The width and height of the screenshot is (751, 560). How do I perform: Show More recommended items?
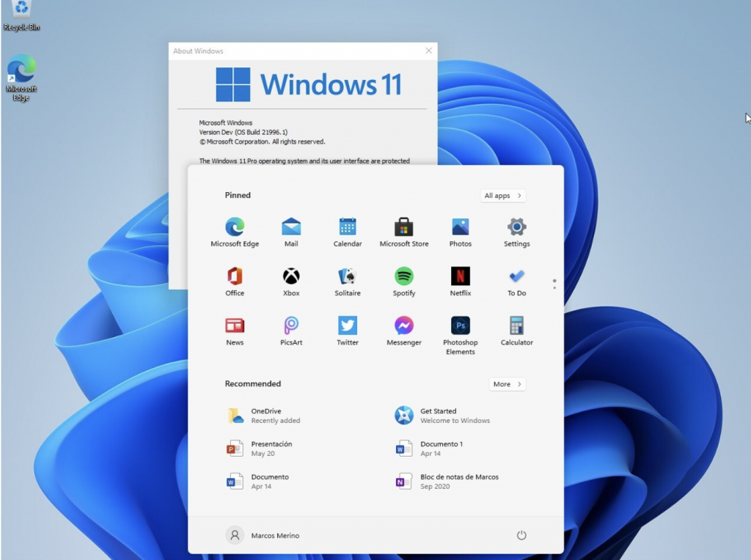tap(508, 384)
